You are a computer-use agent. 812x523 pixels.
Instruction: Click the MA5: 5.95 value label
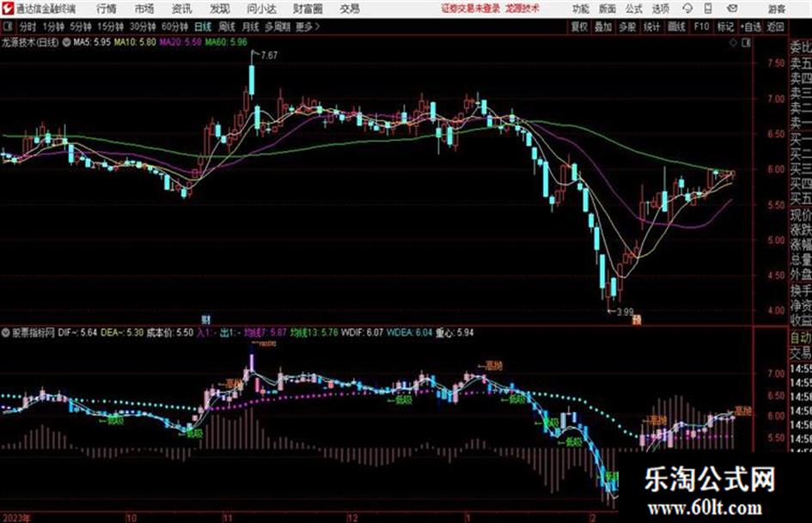(92, 42)
